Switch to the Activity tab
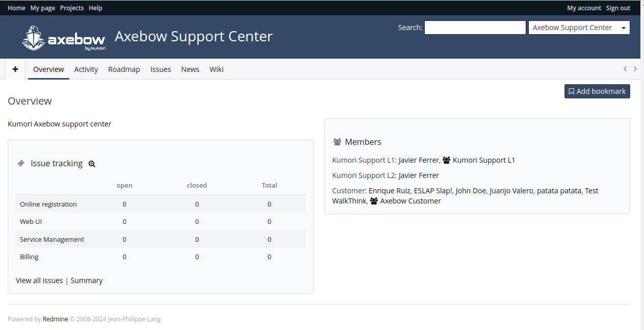Image resolution: width=644 pixels, height=330 pixels. pos(86,69)
